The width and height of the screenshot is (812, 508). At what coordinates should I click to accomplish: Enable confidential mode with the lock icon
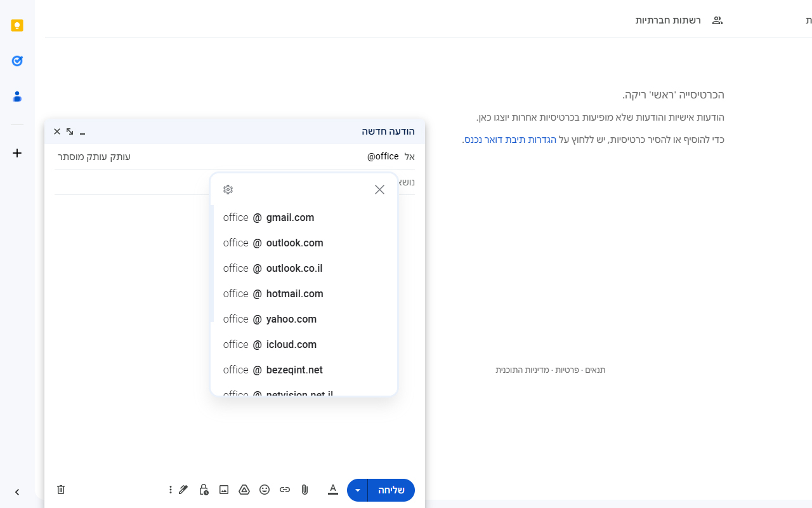[x=204, y=490]
